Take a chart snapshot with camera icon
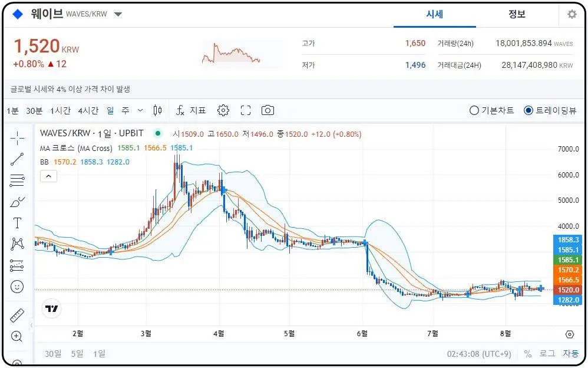The height and width of the screenshot is (368, 588). point(267,110)
